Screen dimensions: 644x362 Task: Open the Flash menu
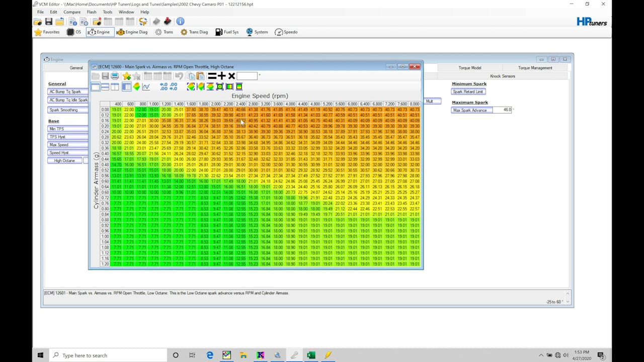(92, 12)
